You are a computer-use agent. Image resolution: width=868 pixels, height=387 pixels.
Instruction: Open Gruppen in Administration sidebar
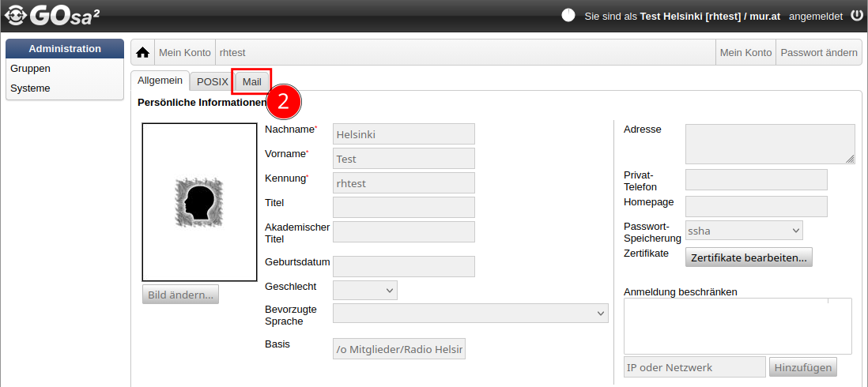pos(31,69)
